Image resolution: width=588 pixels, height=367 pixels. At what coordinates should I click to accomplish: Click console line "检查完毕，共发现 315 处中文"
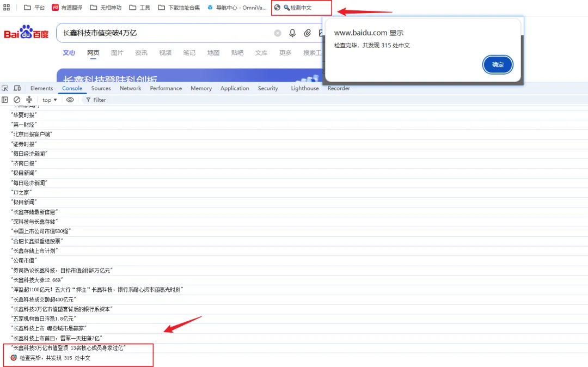point(55,358)
